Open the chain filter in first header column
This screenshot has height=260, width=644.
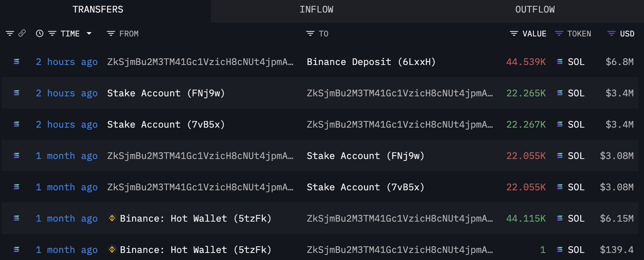point(10,33)
